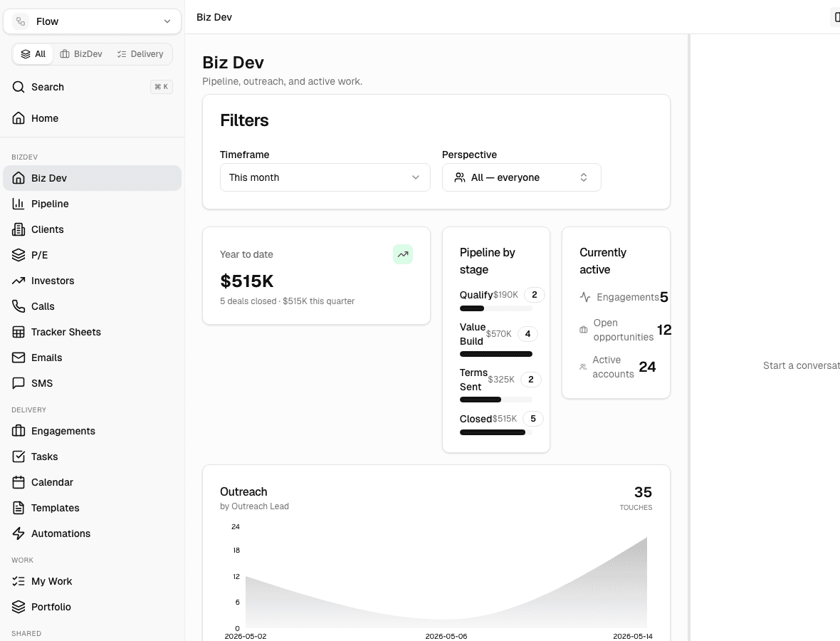Viewport: 840px width, 641px height.
Task: Open Tracker Sheets from the sidebar
Action: point(92,332)
